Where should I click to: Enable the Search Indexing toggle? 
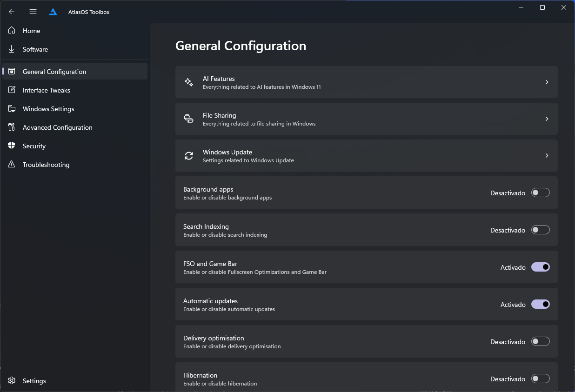540,230
